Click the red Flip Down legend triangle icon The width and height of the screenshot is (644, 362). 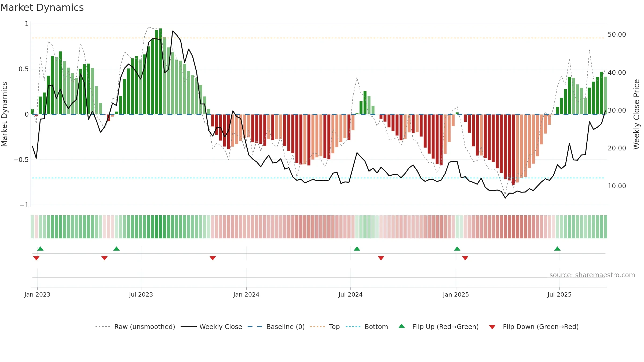[492, 327]
